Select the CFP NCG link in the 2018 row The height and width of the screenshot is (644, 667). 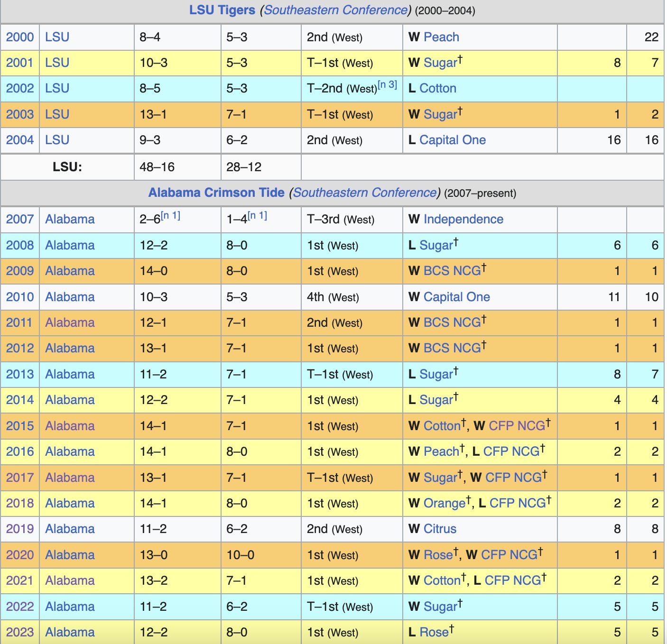click(x=518, y=503)
